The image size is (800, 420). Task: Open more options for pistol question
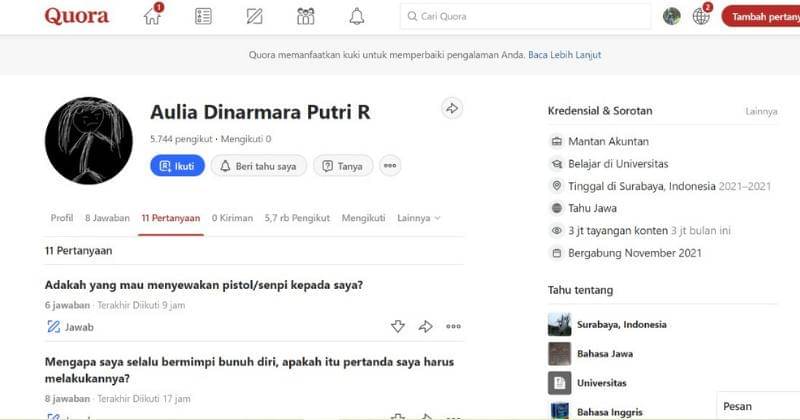point(453,327)
